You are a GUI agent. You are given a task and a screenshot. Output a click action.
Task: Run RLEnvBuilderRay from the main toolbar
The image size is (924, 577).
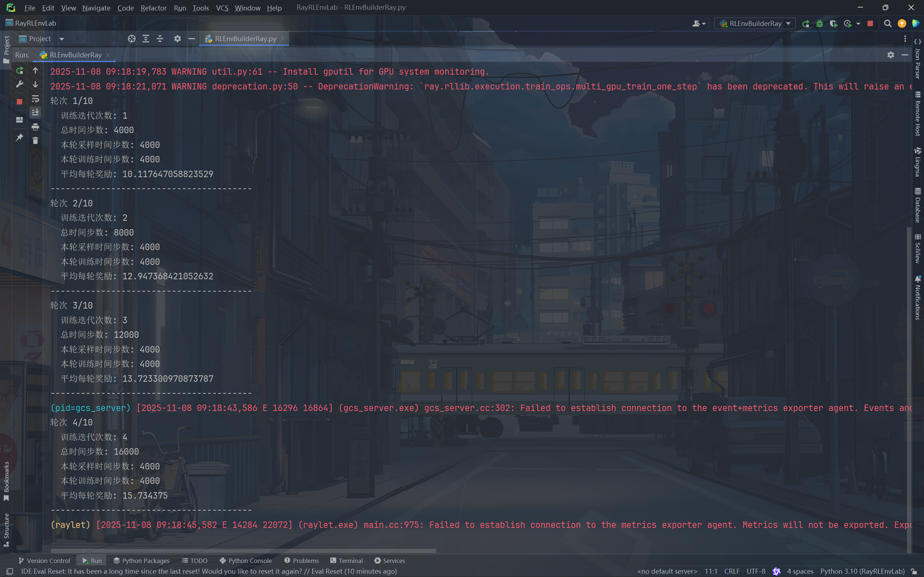pyautogui.click(x=806, y=24)
